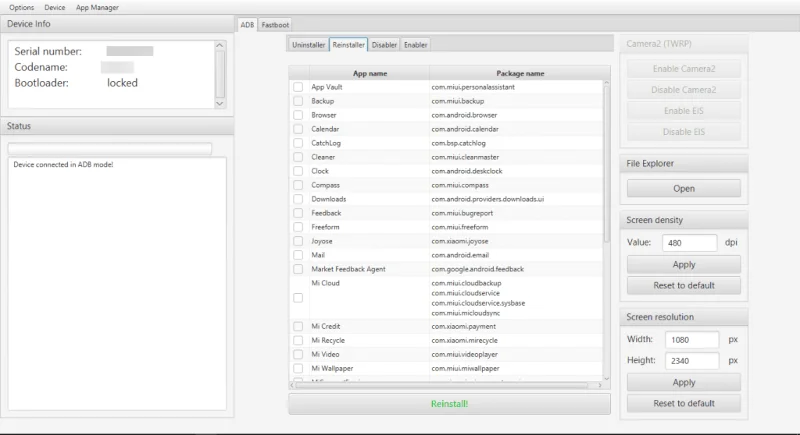Screen dimensions: 800x435
Task: Mark the Downloads checkbox
Action: [298, 199]
